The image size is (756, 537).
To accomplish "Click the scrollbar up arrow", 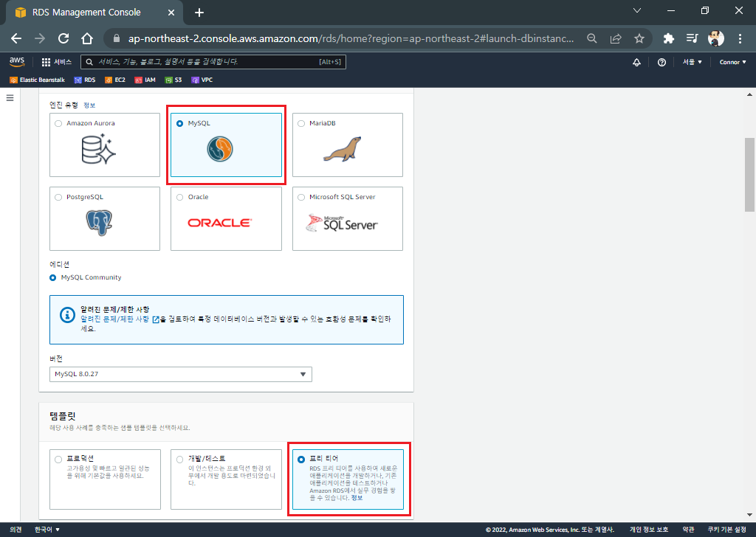I will pos(750,95).
